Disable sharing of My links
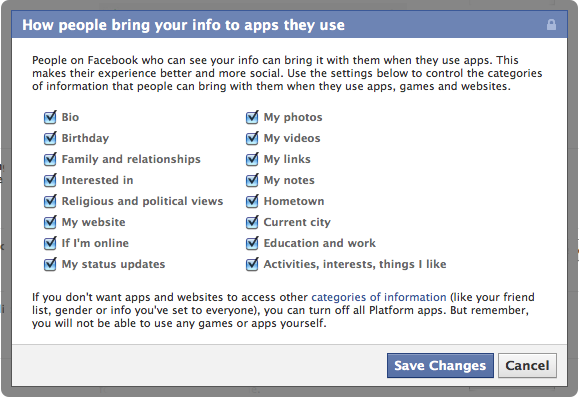This screenshot has width=579, height=398. point(252,159)
